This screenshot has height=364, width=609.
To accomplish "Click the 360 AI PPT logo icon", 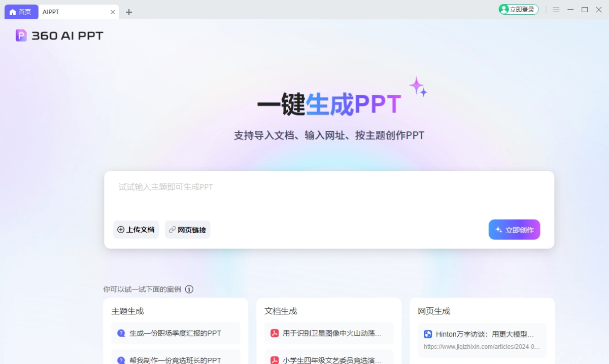I will 21,35.
